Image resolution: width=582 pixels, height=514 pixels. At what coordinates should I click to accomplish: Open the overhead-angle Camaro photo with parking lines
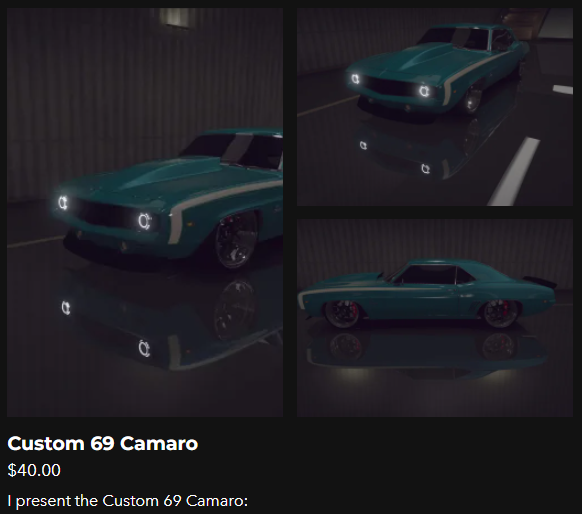point(435,107)
